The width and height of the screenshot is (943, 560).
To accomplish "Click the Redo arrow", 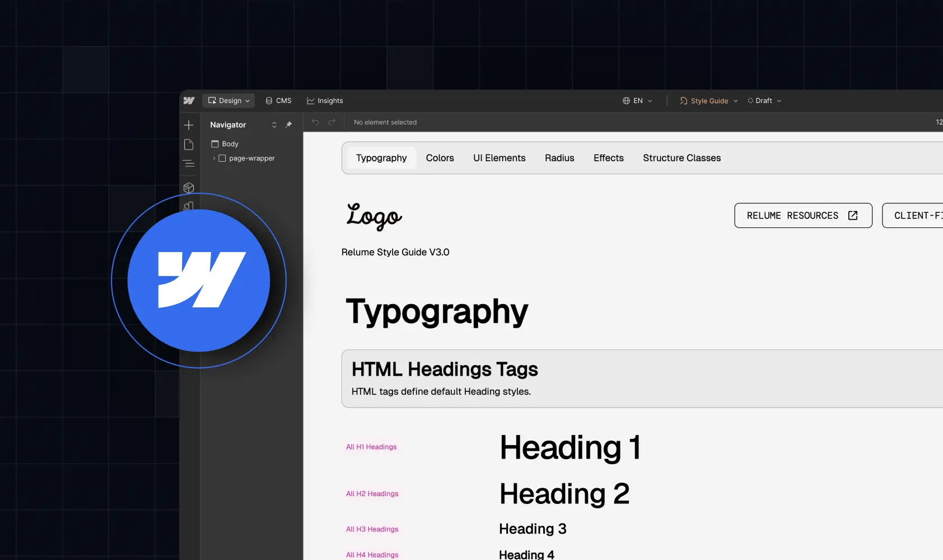I will (x=332, y=122).
